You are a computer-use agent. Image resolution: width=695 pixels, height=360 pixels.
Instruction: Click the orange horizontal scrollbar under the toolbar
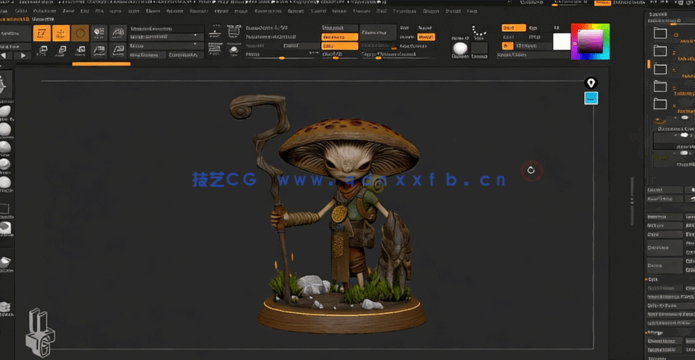102,64
